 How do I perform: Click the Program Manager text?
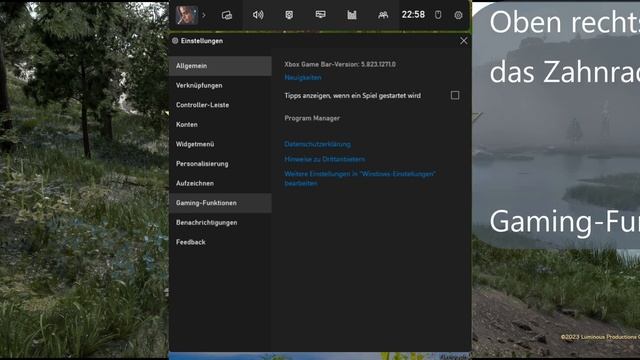(312, 118)
